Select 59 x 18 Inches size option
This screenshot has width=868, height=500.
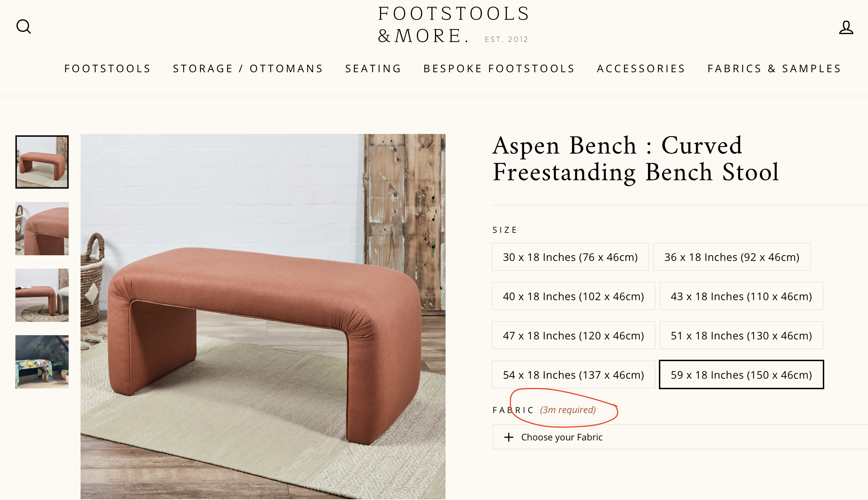coord(741,375)
